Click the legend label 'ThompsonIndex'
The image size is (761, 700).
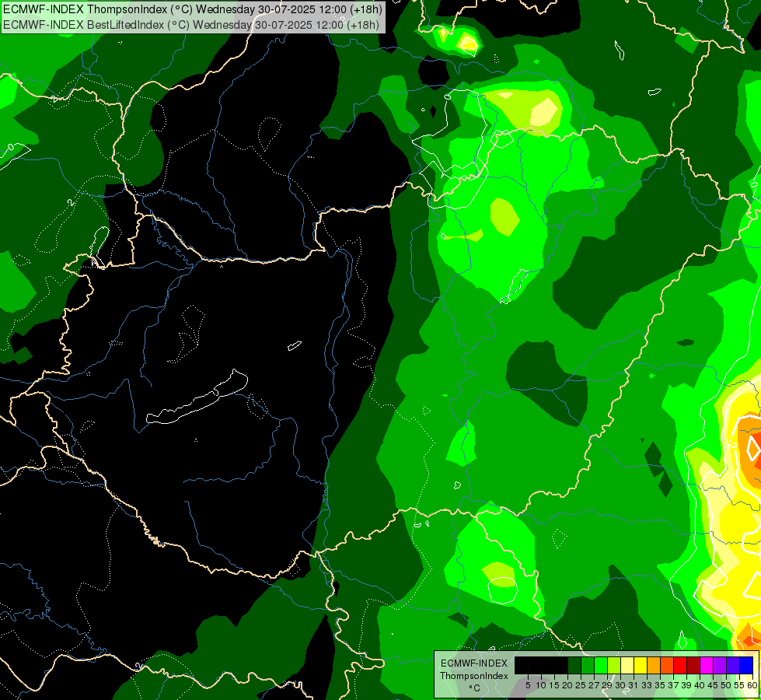(x=474, y=676)
